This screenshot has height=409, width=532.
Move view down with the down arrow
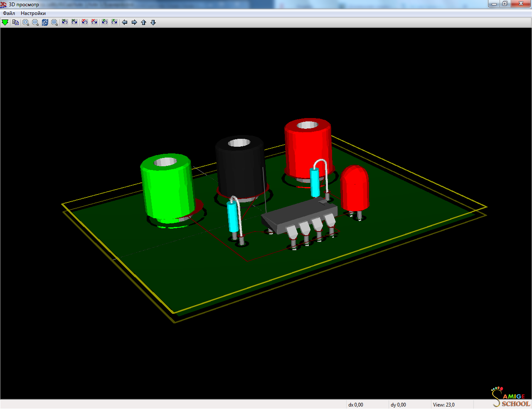click(153, 22)
